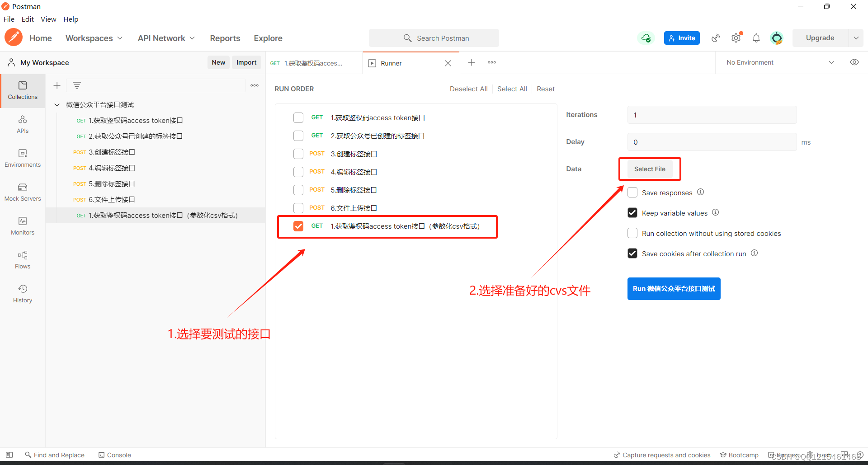Open the APIs sidebar panel
Viewport: 868px width, 465px height.
tap(23, 124)
